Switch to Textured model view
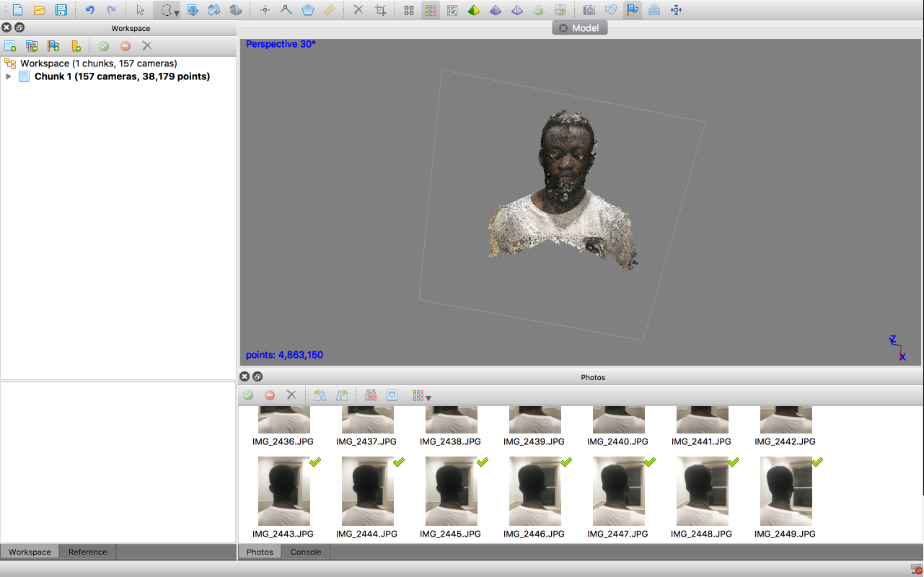Screen dimensions: 924x577 coord(539,10)
